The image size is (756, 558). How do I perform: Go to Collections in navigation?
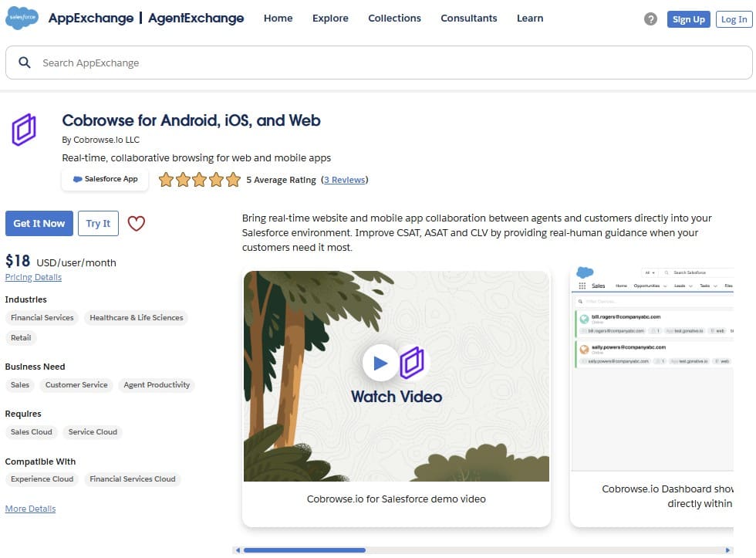pyautogui.click(x=394, y=19)
